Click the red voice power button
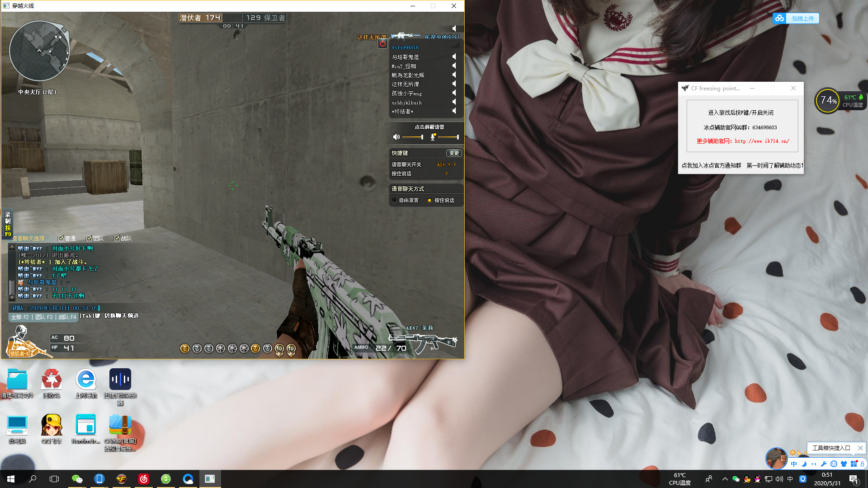 point(382,44)
